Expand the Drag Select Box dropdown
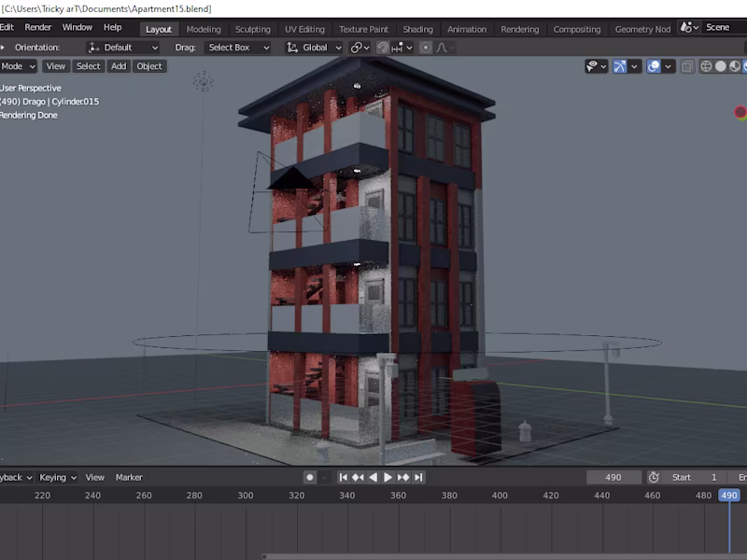The image size is (747, 560). pos(238,48)
